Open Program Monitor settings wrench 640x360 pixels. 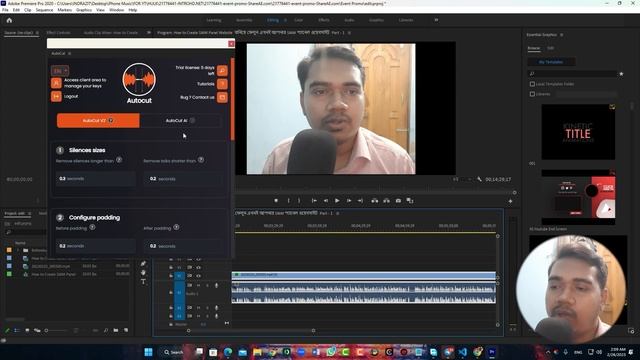click(x=479, y=179)
